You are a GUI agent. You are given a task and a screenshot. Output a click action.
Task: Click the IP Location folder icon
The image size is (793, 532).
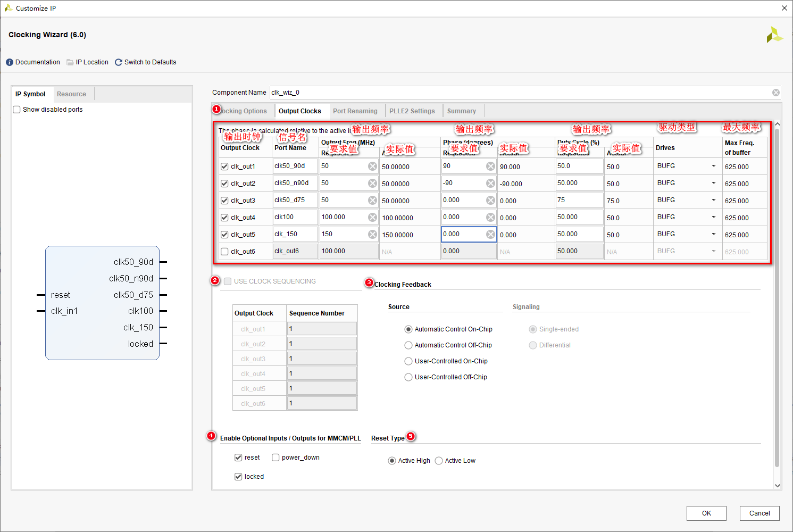(x=70, y=62)
